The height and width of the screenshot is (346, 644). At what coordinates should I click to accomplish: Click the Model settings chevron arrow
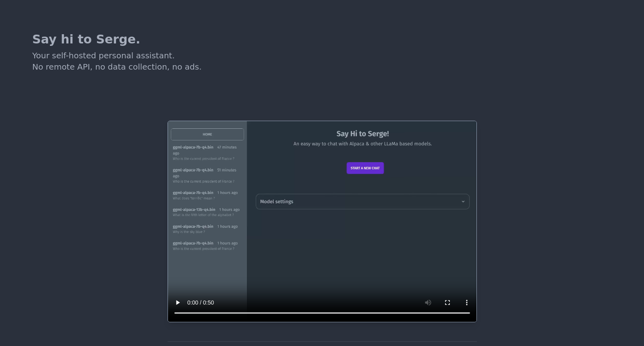(x=463, y=202)
